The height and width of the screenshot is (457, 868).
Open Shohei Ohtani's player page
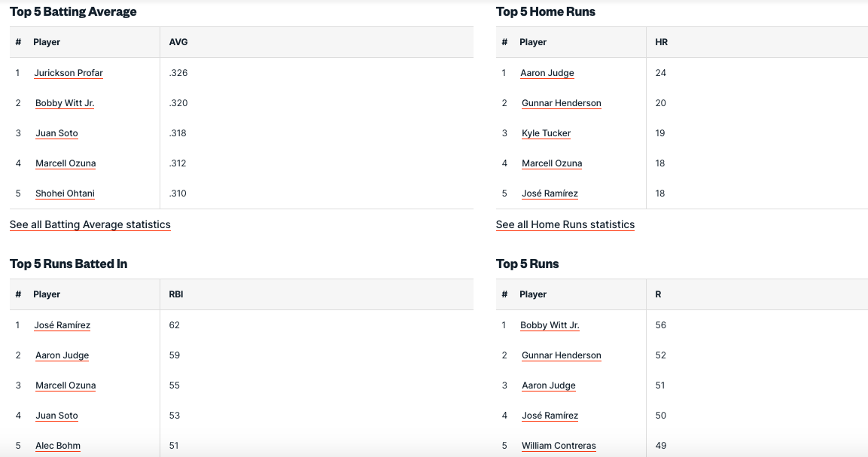point(65,193)
